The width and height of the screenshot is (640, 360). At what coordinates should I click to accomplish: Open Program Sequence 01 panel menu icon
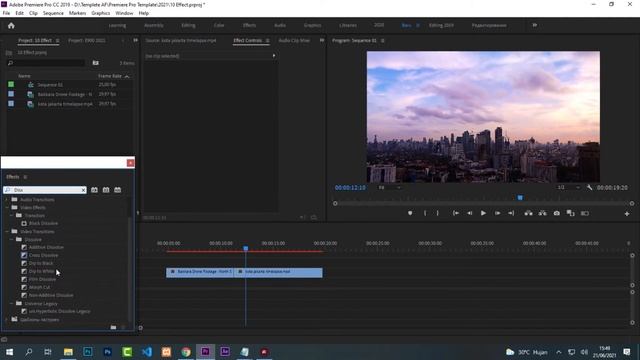point(382,40)
